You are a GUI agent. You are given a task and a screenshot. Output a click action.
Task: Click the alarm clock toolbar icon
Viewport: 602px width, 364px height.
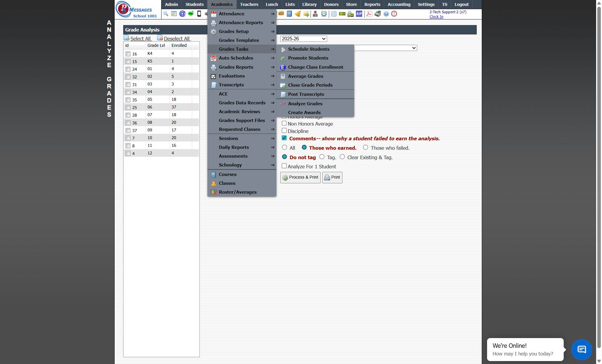point(324,14)
